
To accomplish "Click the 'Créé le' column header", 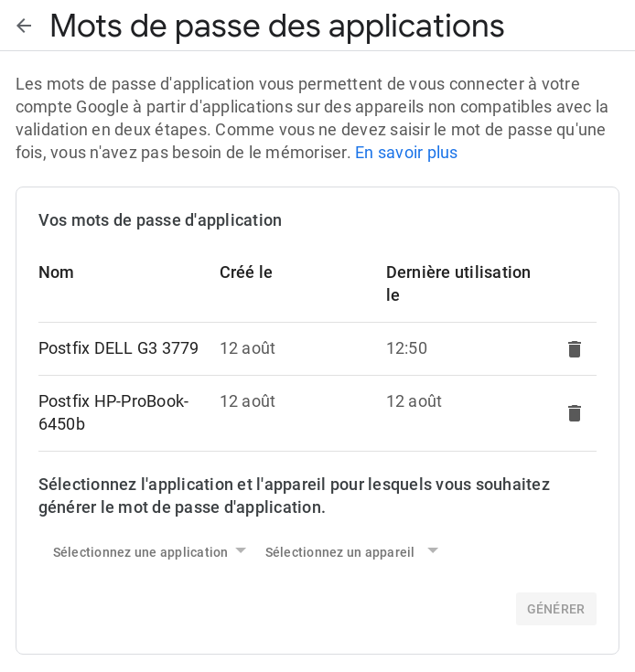I will (246, 272).
